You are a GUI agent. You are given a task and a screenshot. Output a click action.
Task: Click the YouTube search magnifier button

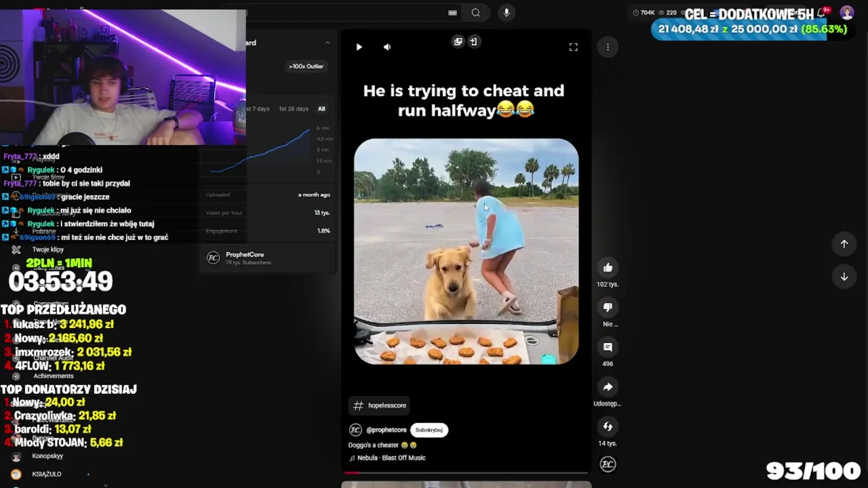tap(475, 13)
